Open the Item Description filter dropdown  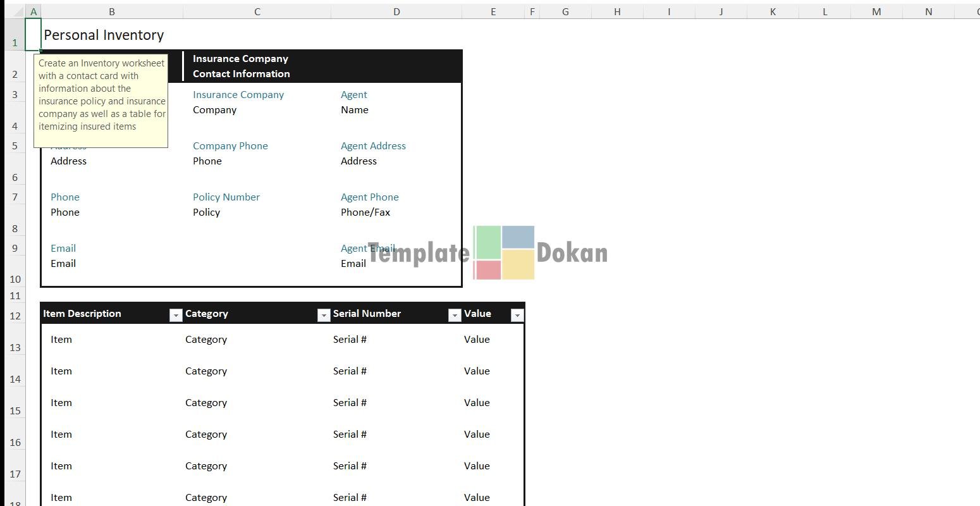[176, 315]
